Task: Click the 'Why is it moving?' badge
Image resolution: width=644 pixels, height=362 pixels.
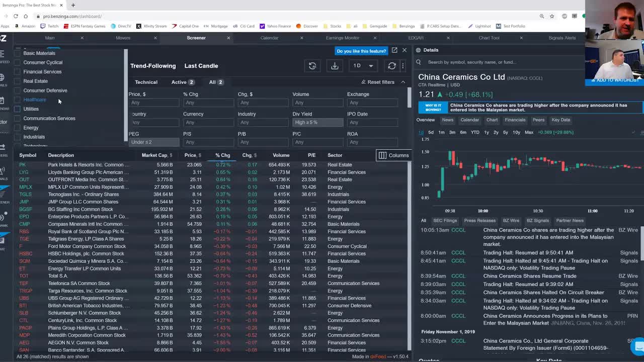Action: click(x=433, y=108)
